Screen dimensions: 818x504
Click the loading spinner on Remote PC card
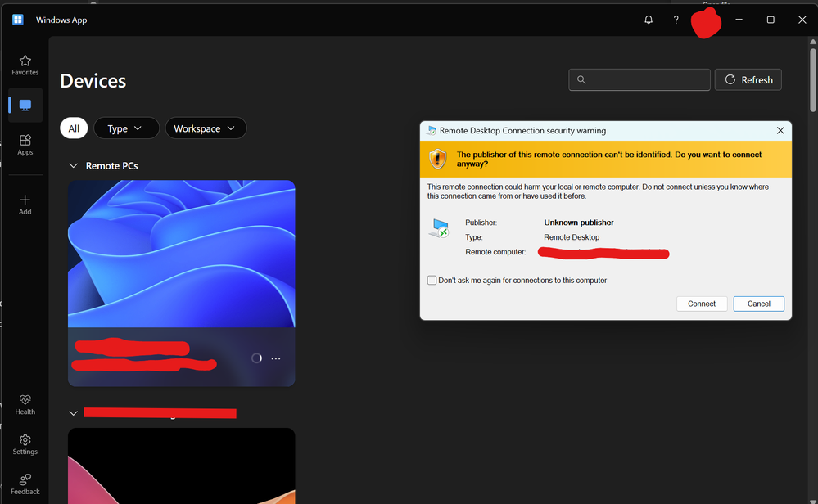coord(256,358)
